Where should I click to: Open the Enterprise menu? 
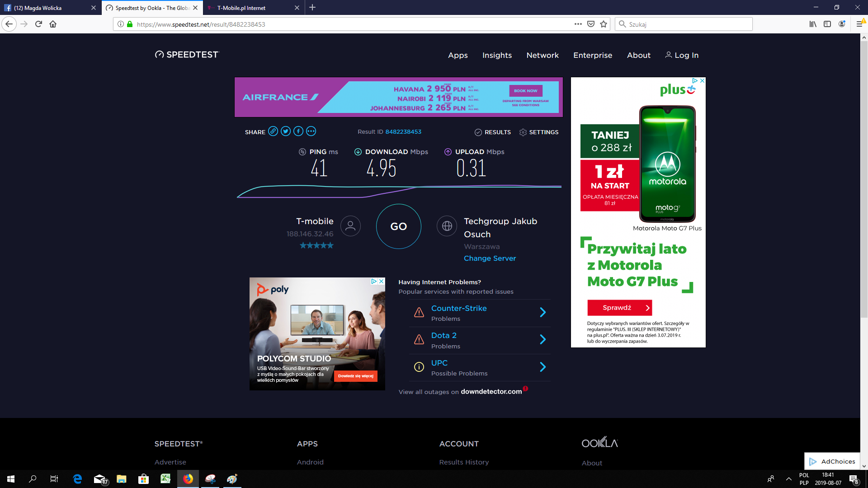click(593, 55)
